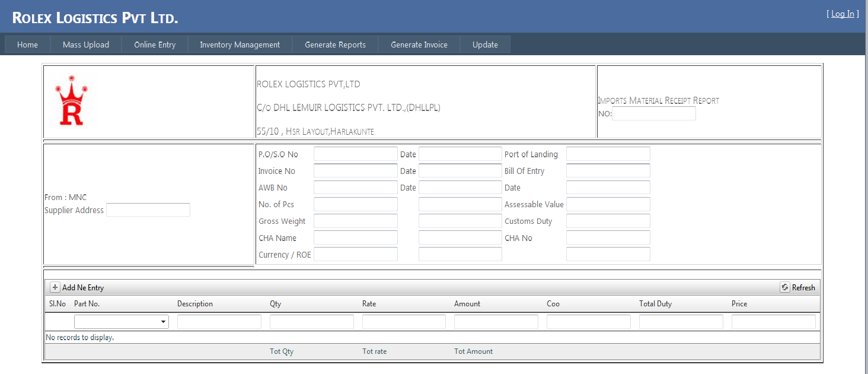The image size is (868, 374).
Task: Click the Add Ne Entry button text
Action: [83, 287]
